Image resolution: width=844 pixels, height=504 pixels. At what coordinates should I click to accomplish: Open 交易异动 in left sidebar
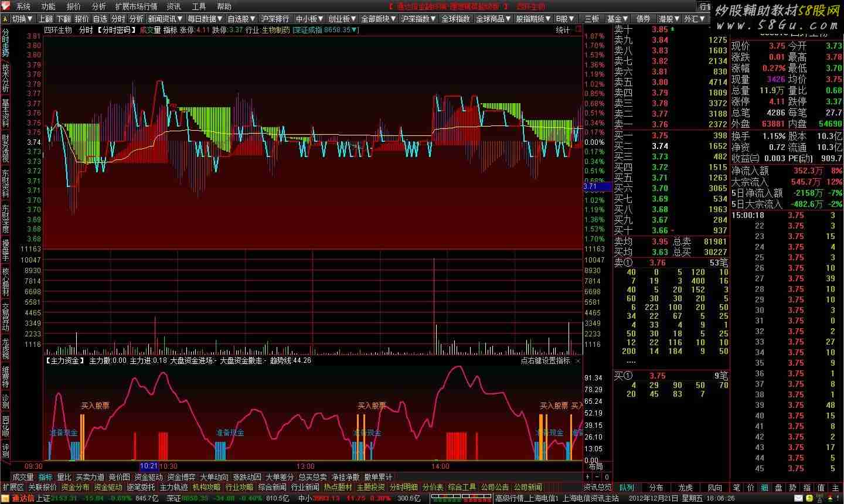point(5,317)
